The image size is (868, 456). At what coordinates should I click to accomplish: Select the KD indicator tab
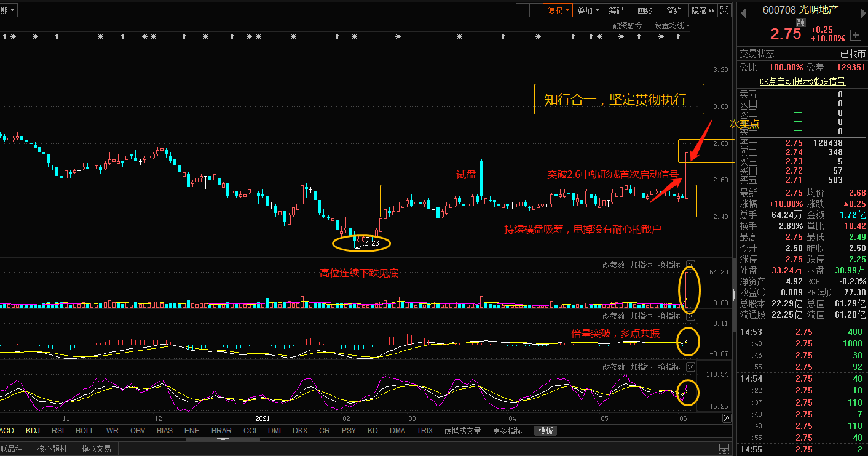373,431
